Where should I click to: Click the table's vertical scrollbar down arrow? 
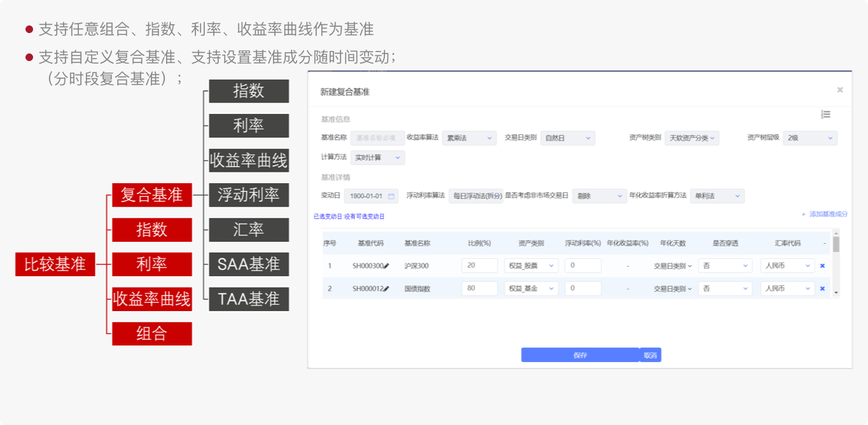pos(836,293)
